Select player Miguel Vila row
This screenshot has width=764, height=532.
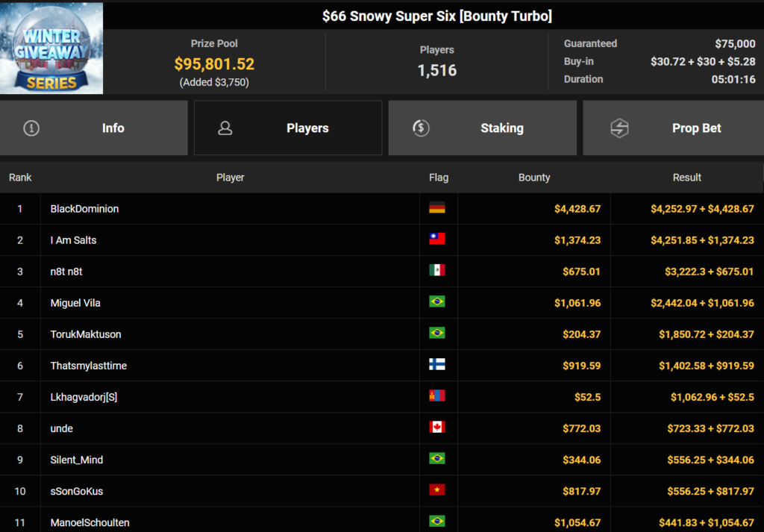click(x=75, y=303)
